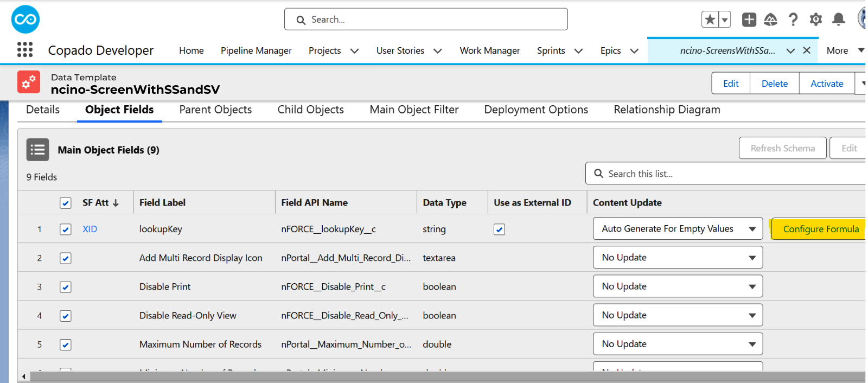Click the Refresh Schema button
Viewport: 868px width, 383px height.
click(783, 148)
